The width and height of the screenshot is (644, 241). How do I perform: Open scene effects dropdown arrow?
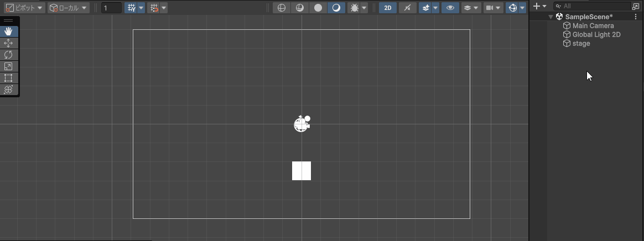click(435, 7)
